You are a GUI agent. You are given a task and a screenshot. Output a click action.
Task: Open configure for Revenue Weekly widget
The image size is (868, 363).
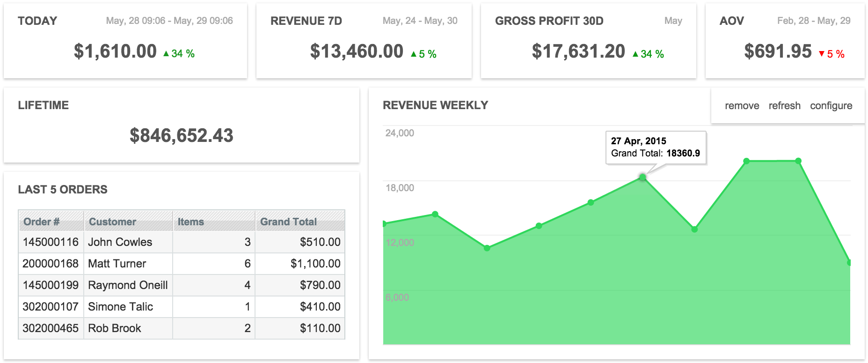(x=831, y=106)
